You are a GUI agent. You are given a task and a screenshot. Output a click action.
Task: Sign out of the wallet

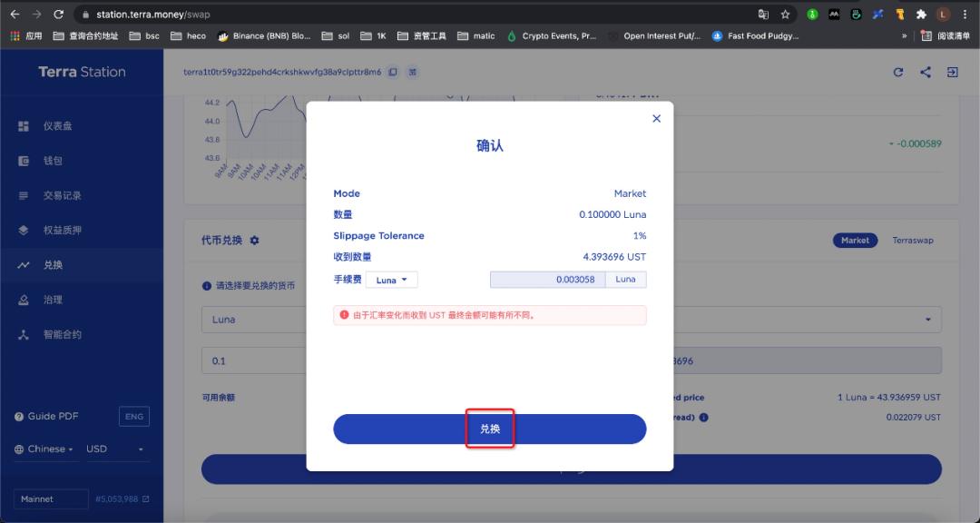pos(951,72)
